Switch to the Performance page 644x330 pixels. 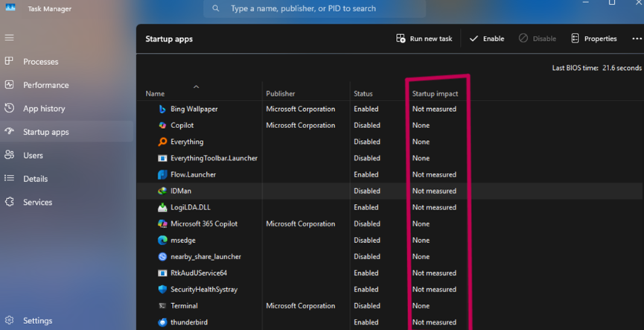point(45,85)
